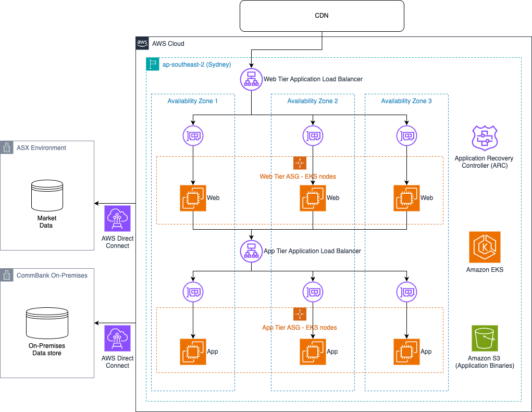Click the 'CommBank On-Premises' title text

(52, 276)
